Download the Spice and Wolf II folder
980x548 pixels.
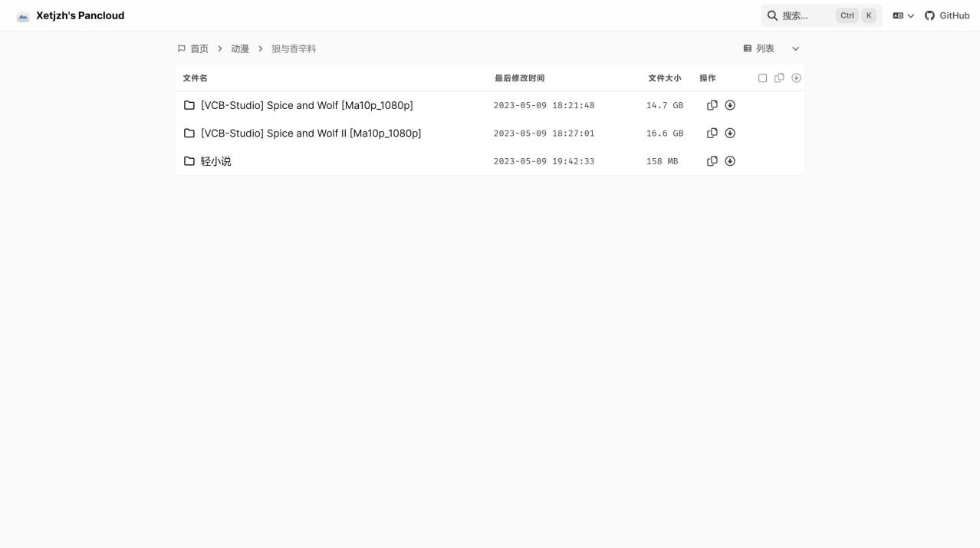tap(730, 133)
